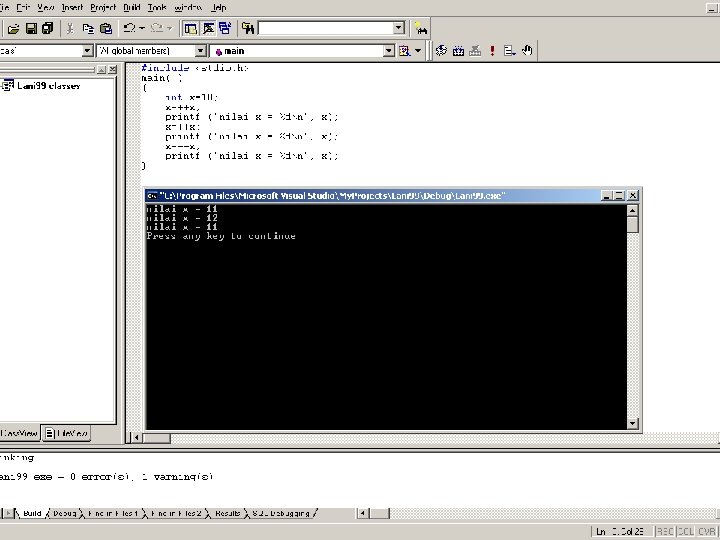Screen dimensions: 720x540
Task: Click the Build icon in build toolbar
Action: click(458, 51)
